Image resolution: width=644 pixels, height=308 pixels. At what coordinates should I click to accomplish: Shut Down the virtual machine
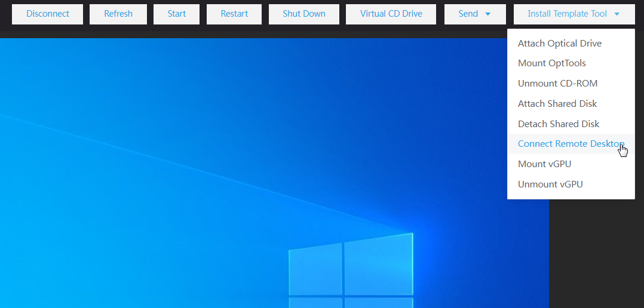click(304, 14)
